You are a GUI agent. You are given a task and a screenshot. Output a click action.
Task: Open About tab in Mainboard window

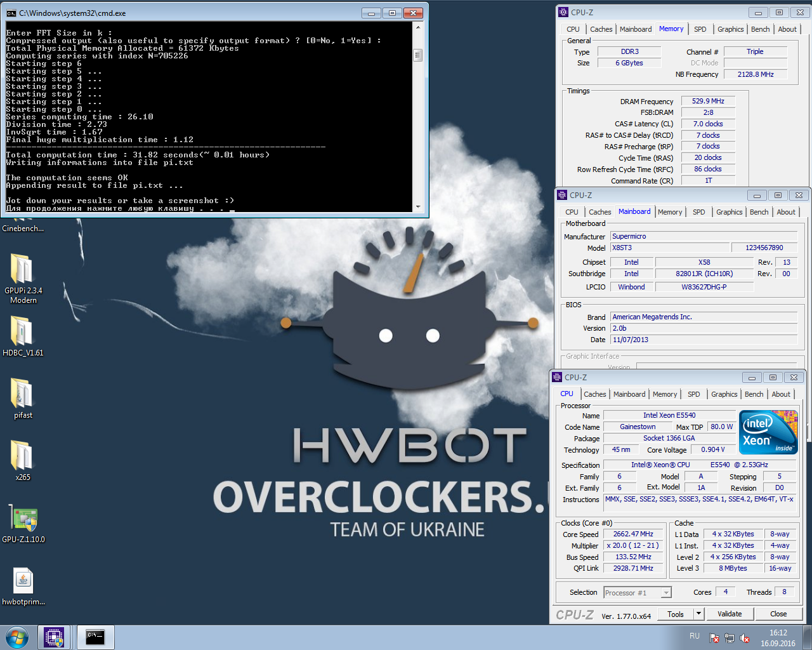click(786, 212)
